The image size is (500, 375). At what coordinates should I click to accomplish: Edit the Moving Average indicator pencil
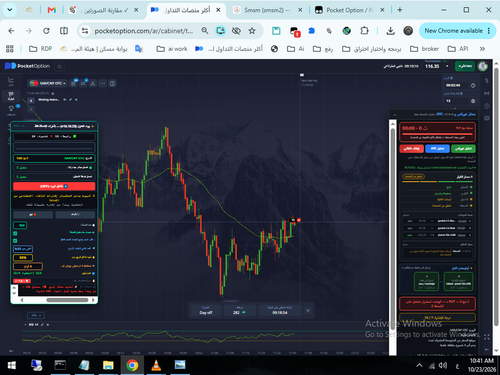coord(70,100)
